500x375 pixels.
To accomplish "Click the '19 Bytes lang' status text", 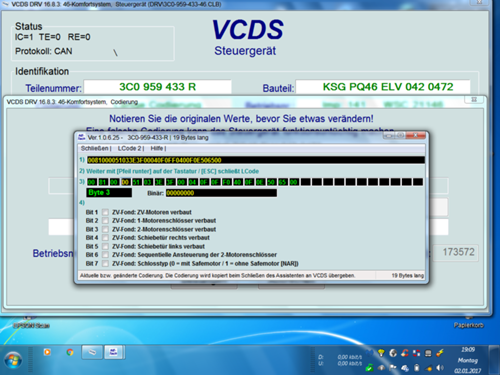I will pos(407,276).
